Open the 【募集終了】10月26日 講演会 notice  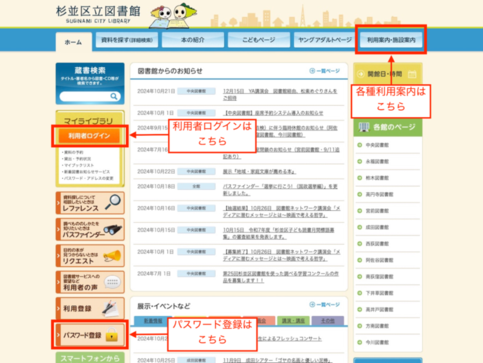click(281, 255)
